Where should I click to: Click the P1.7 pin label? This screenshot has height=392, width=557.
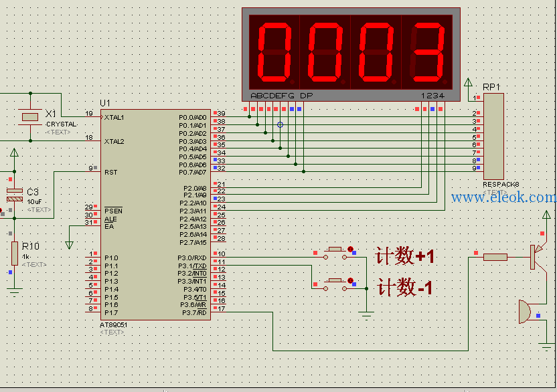[x=111, y=313]
